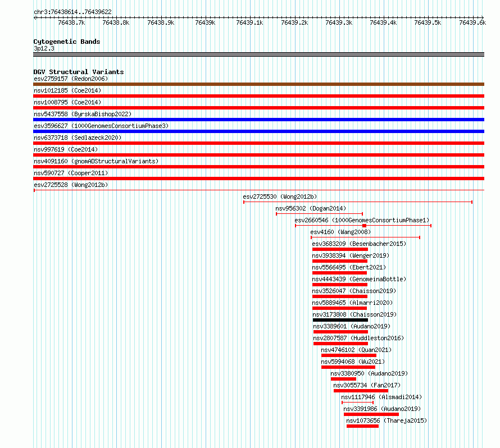Select the nsv1117946 thin span line
The height and width of the screenshot is (448, 500).
[x=357, y=403]
